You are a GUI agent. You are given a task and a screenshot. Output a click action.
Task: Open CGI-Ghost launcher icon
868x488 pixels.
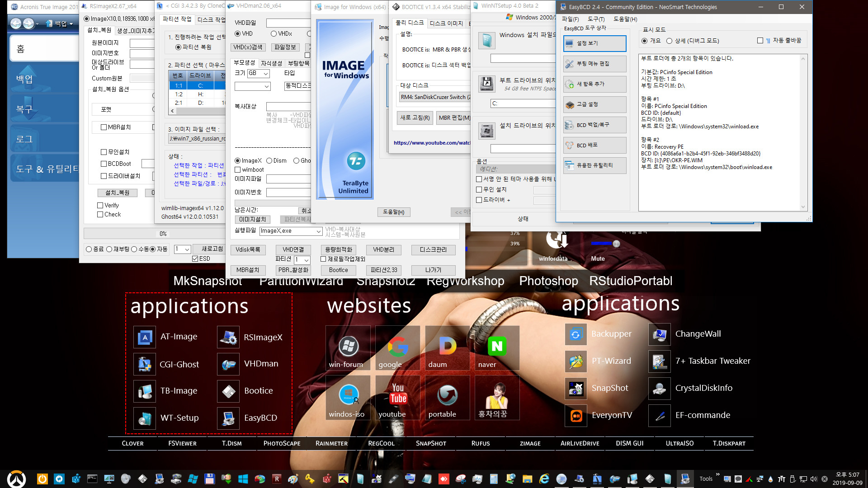145,364
